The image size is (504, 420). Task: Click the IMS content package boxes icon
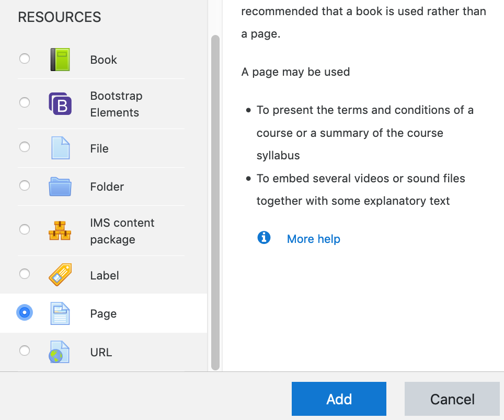click(x=60, y=230)
